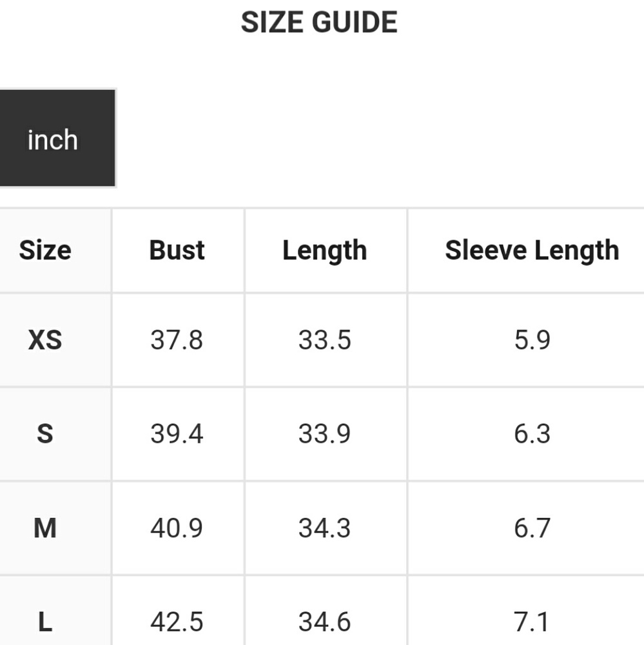The height and width of the screenshot is (645, 644).
Task: Click L bust value 42.5
Action: tap(177, 622)
